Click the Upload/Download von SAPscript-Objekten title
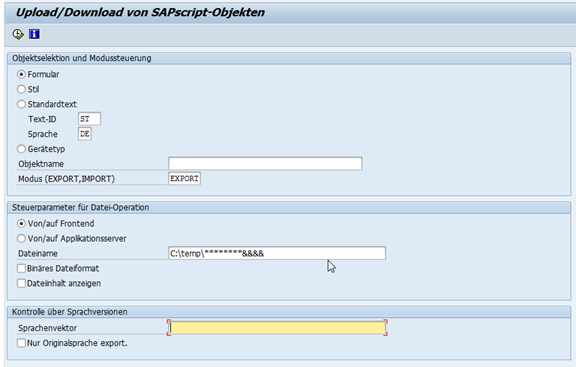The image size is (576, 367). [x=140, y=12]
